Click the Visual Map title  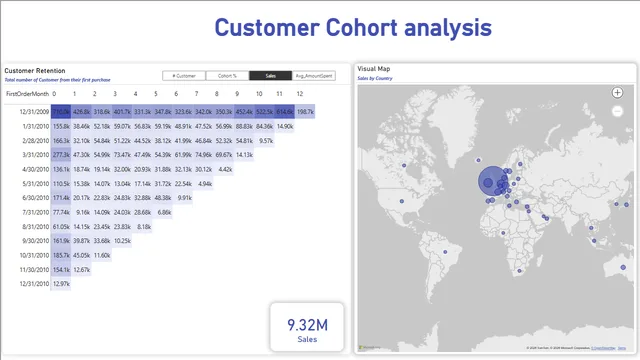click(373, 69)
